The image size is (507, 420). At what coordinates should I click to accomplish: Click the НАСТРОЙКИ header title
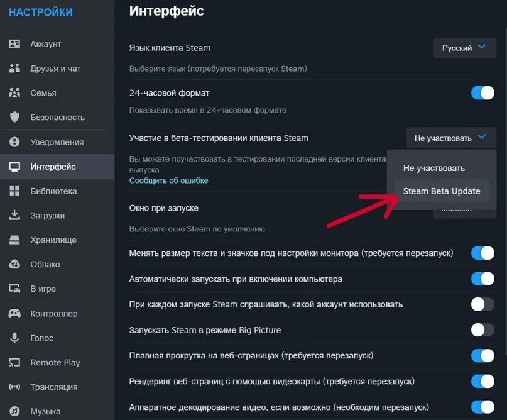coord(41,13)
